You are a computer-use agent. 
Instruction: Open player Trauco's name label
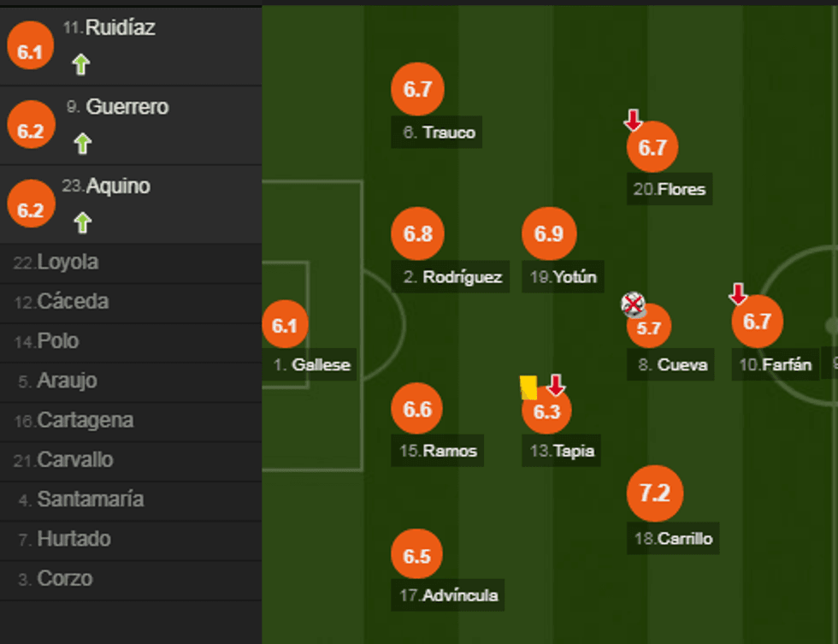pyautogui.click(x=439, y=133)
